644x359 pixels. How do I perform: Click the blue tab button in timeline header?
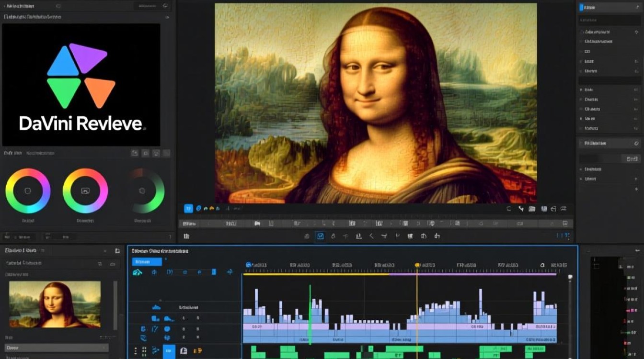(x=147, y=262)
